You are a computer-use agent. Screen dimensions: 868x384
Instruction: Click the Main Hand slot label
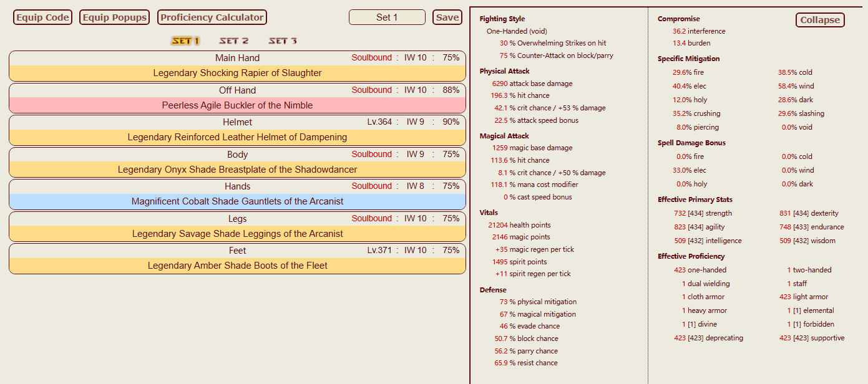pyautogui.click(x=237, y=58)
